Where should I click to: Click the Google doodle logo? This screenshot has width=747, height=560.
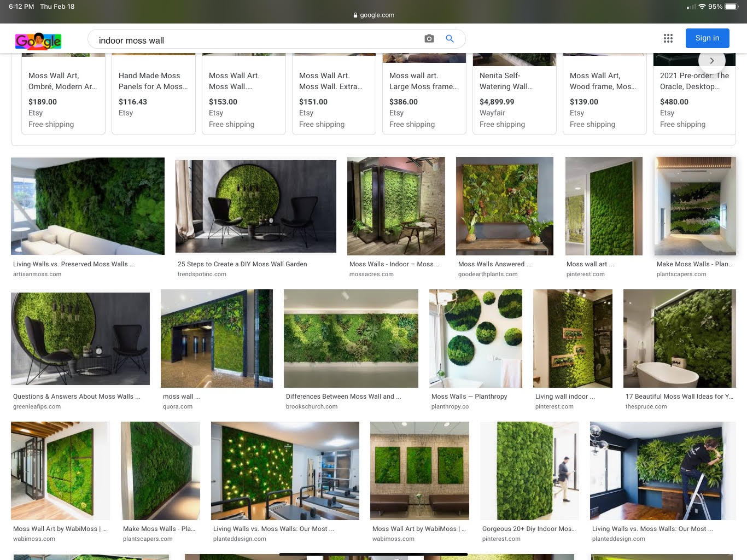(38, 40)
